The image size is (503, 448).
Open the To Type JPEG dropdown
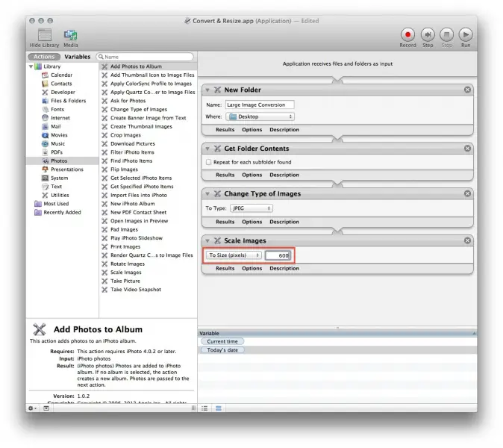pos(251,208)
